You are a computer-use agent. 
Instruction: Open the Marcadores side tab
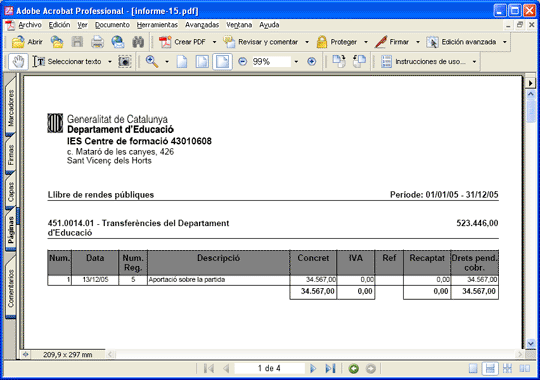coord(11,107)
